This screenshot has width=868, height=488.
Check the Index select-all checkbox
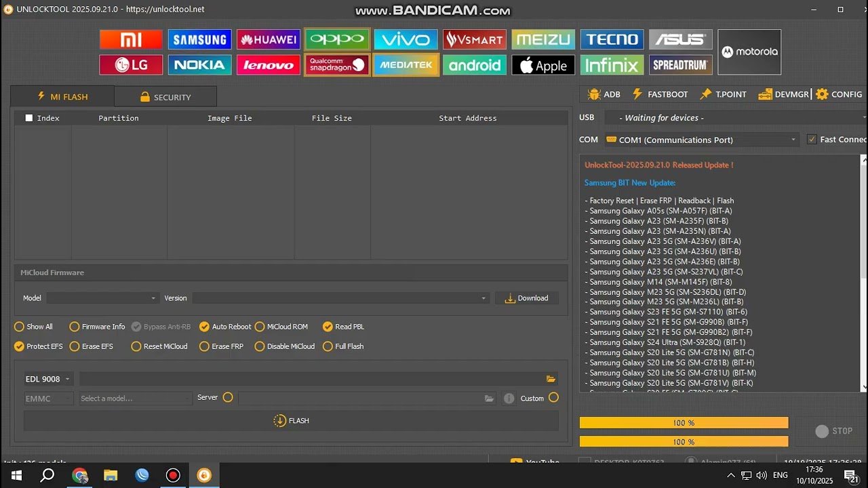[x=28, y=118]
